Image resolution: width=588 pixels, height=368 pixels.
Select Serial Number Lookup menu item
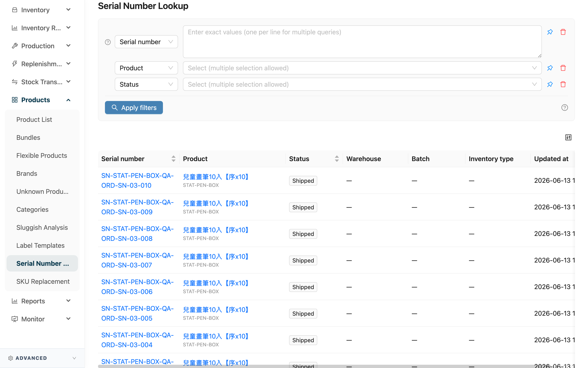(42, 263)
